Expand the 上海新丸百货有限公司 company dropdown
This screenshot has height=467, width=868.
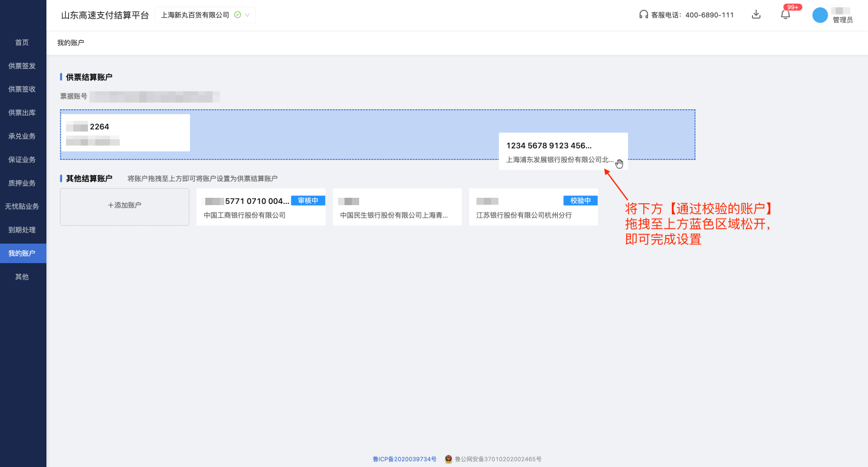point(247,14)
